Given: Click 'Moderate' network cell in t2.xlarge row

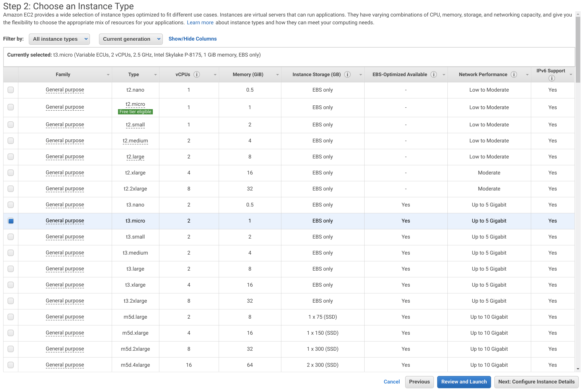Looking at the screenshot, I should point(489,173).
